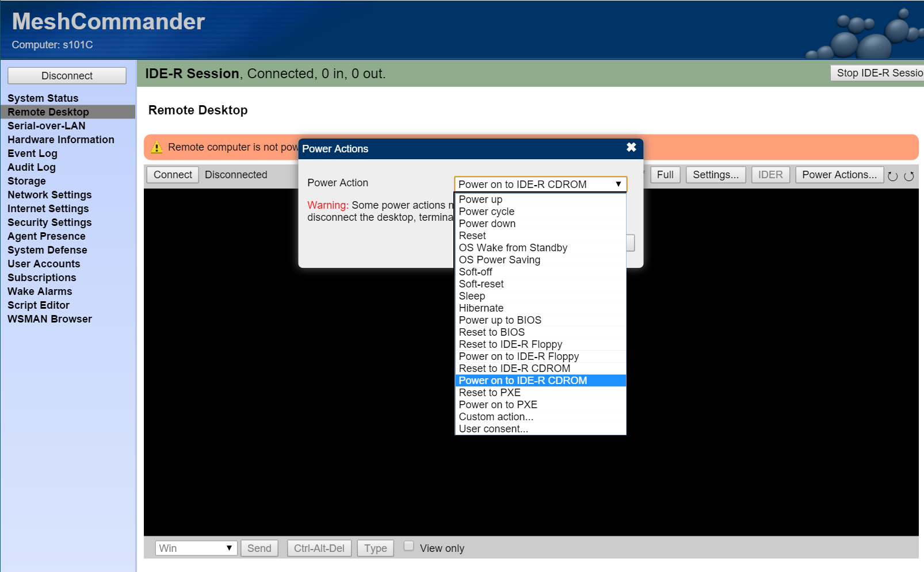Open the Power Action dropdown
This screenshot has height=572, width=924.
(540, 185)
